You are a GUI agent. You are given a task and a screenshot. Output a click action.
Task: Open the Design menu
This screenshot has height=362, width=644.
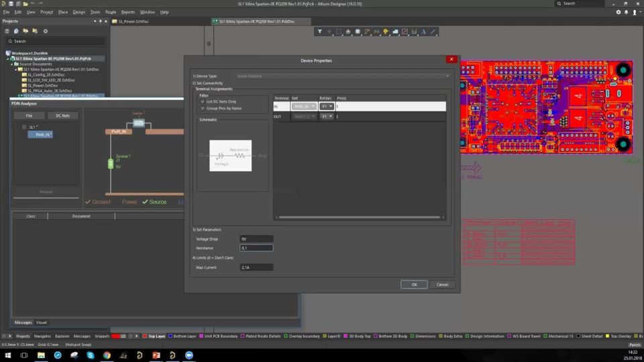[79, 12]
